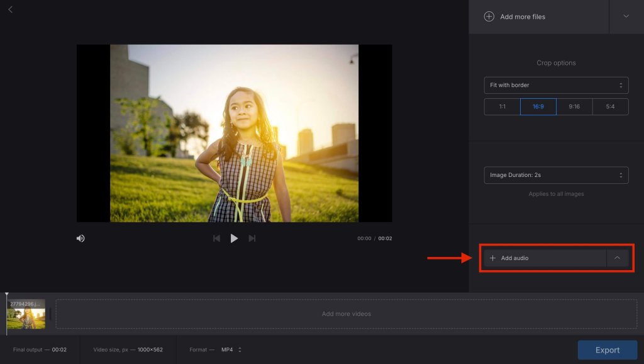644x364 pixels.
Task: Select the 5:4 aspect ratio
Action: (610, 106)
